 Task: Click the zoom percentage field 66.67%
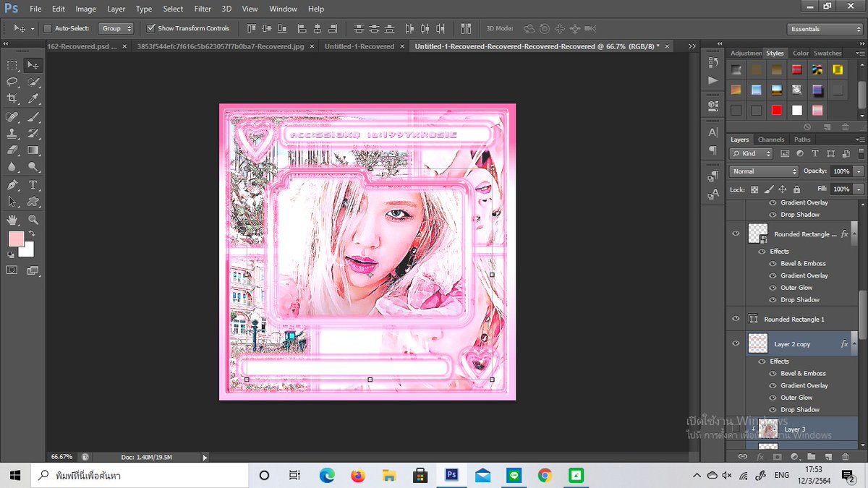pyautogui.click(x=61, y=457)
